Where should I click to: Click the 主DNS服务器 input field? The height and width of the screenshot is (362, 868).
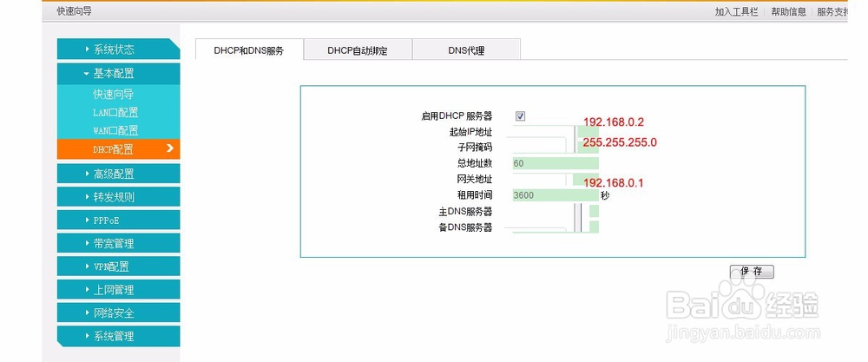click(556, 212)
